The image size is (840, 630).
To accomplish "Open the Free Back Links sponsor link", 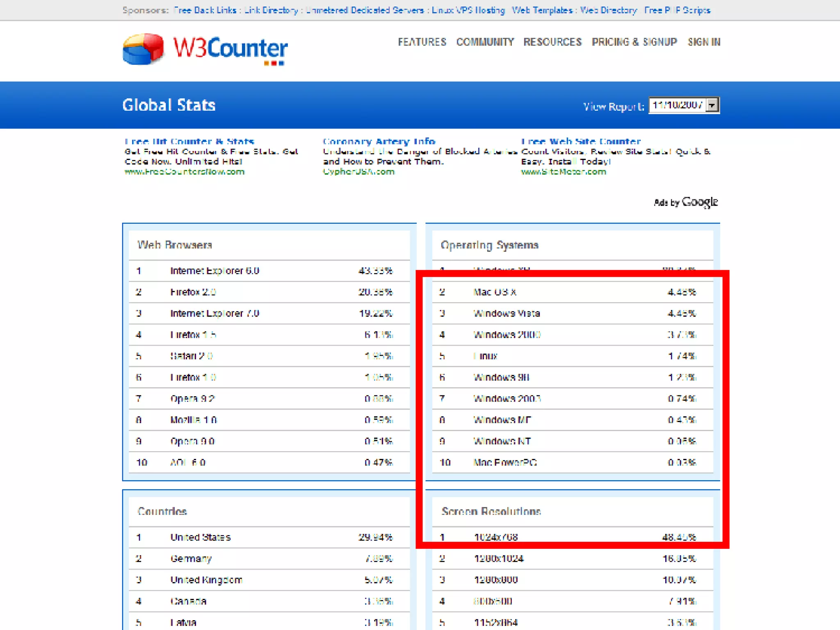I will click(x=205, y=10).
